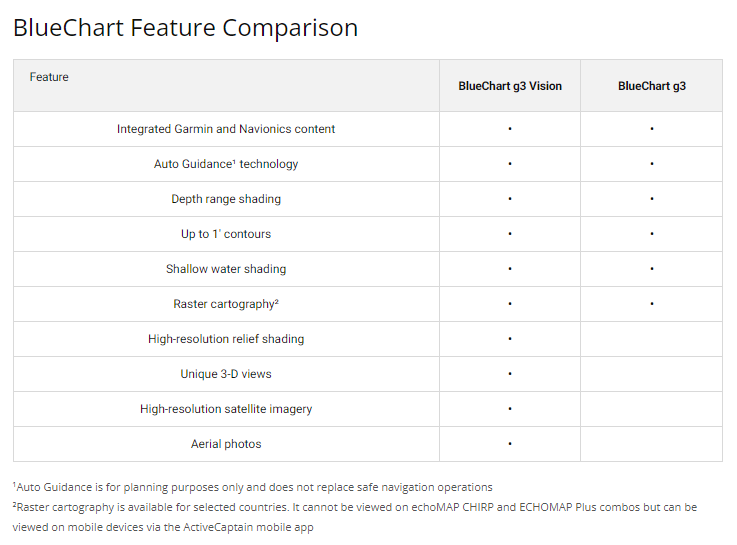
Task: Select the Feature column header
Action: pos(49,77)
